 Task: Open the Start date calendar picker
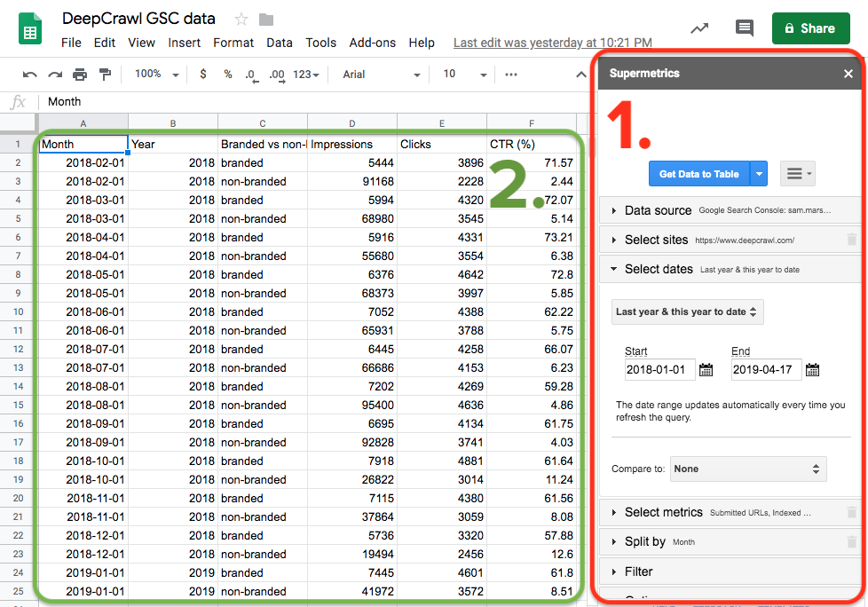pyautogui.click(x=706, y=370)
